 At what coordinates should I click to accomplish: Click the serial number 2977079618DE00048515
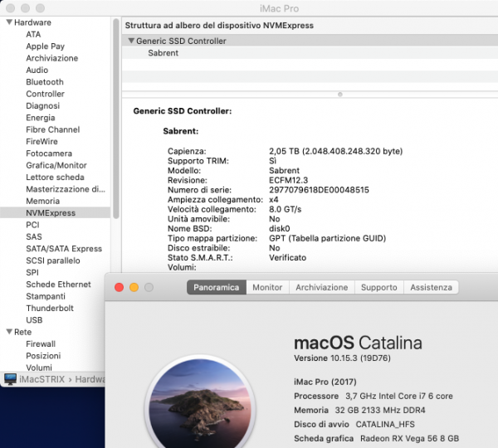pyautogui.click(x=319, y=190)
